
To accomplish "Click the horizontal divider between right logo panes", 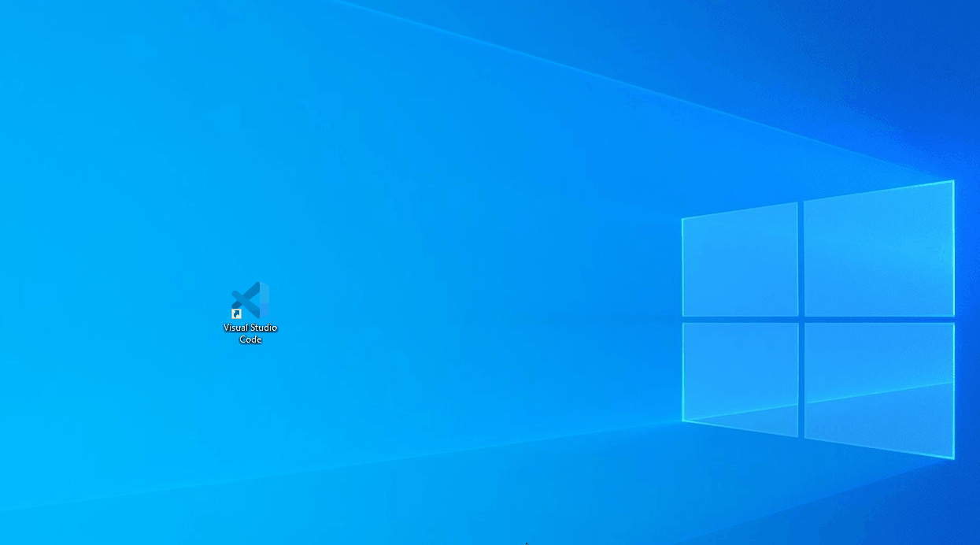I will coord(878,319).
